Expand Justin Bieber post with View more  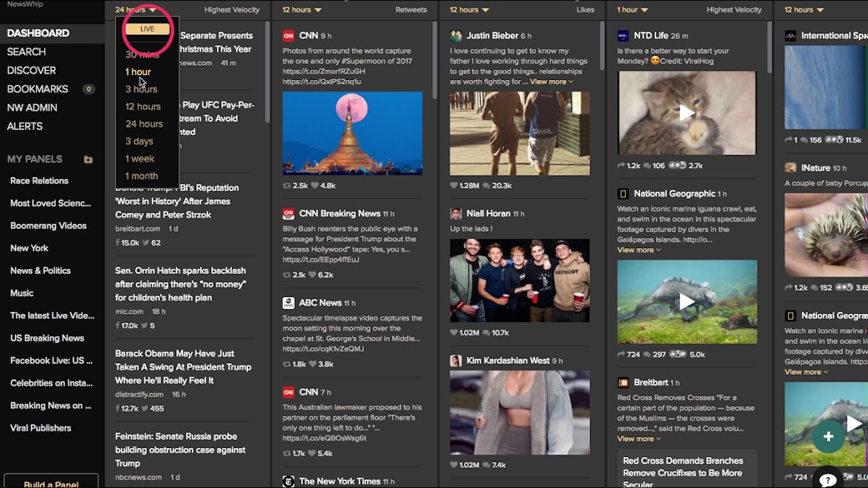[551, 82]
